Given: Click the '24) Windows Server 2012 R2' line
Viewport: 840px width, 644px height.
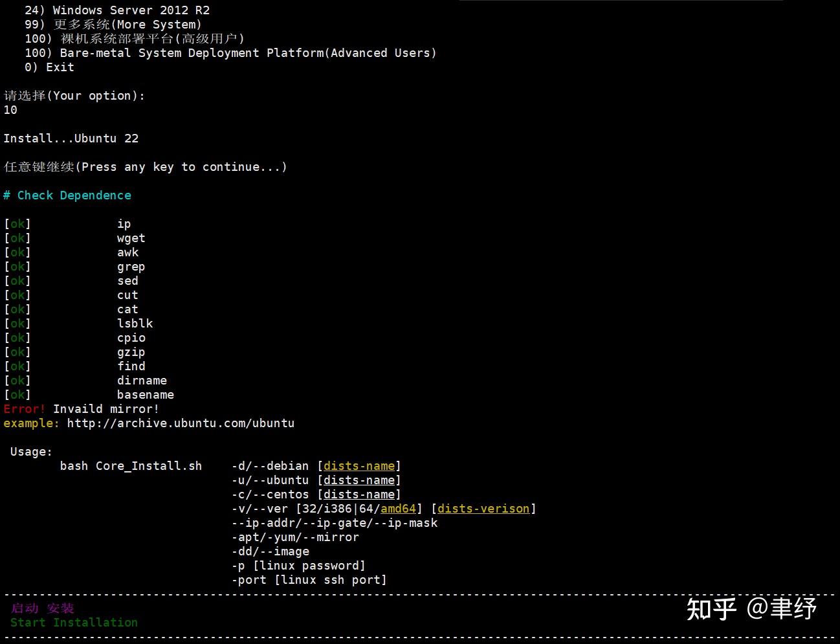Looking at the screenshot, I should point(117,10).
